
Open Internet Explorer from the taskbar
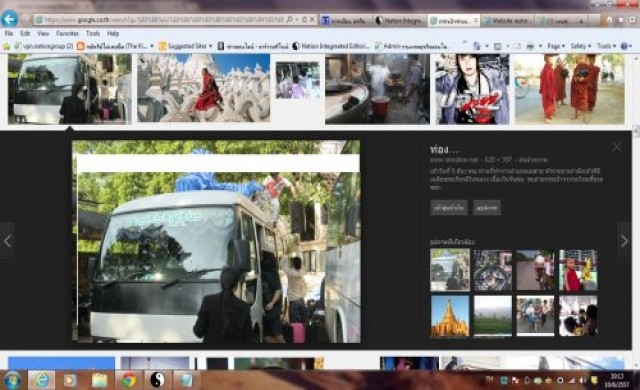pos(42,380)
